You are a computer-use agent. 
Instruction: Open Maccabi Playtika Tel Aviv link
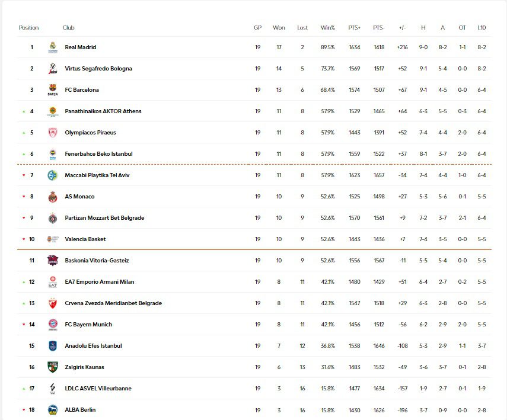click(x=97, y=175)
